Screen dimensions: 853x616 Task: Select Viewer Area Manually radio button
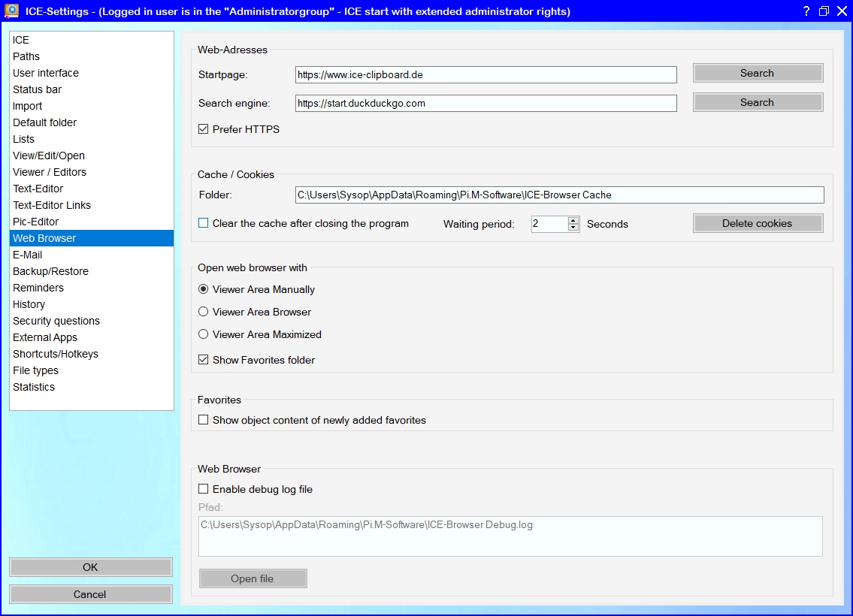pyautogui.click(x=204, y=289)
